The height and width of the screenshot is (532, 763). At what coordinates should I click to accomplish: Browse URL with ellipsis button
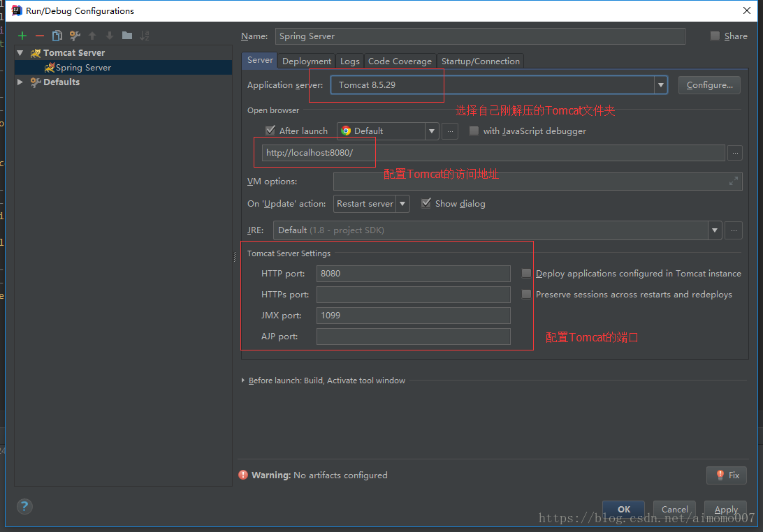pyautogui.click(x=735, y=153)
